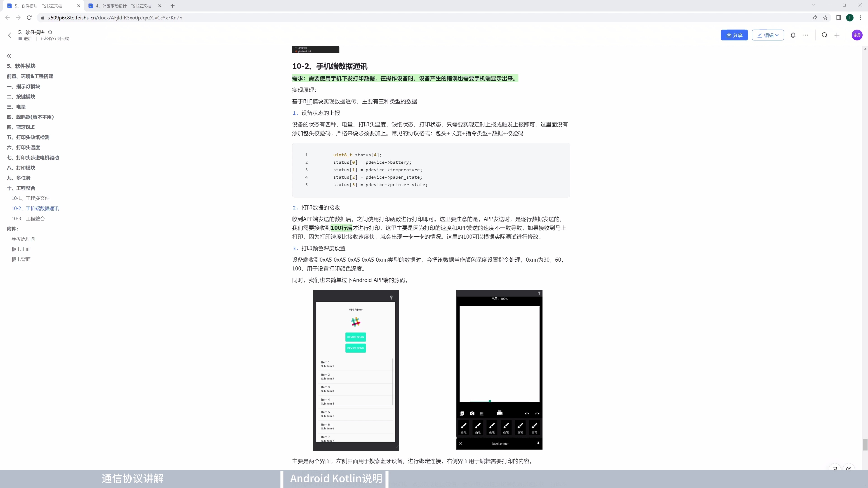
Task: Star this document as favorite
Action: [50, 32]
